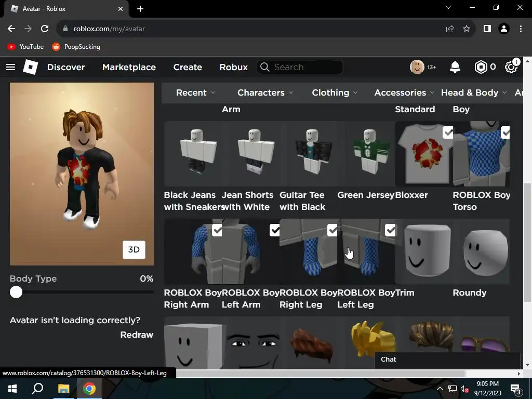
Task: Go to the Create page
Action: [188, 67]
